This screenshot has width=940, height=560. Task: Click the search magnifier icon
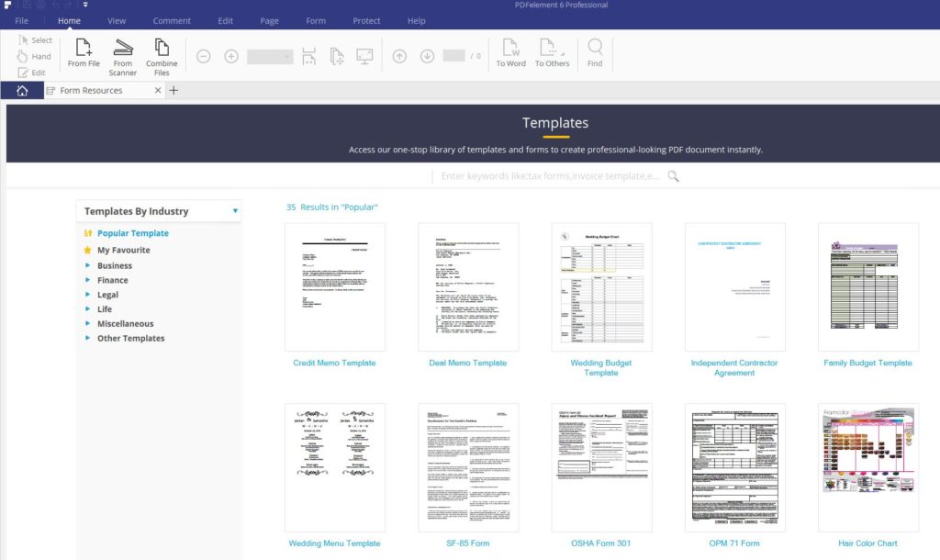[673, 176]
